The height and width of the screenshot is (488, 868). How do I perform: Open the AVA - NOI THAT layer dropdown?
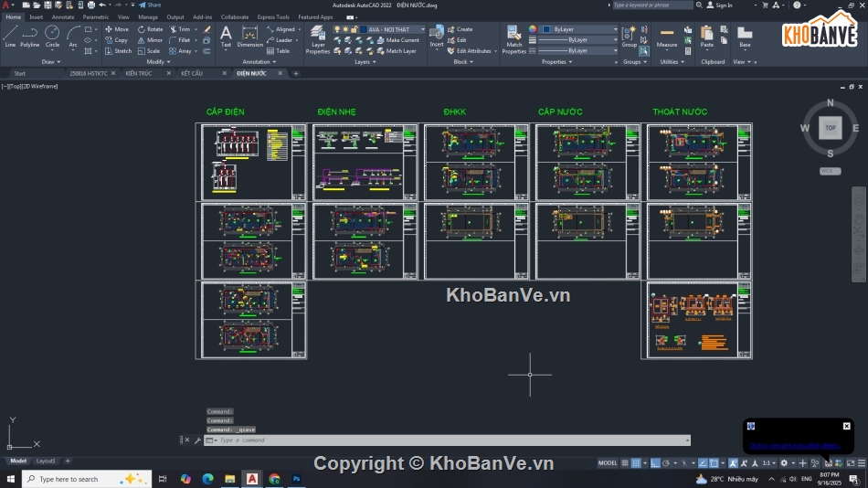click(393, 29)
